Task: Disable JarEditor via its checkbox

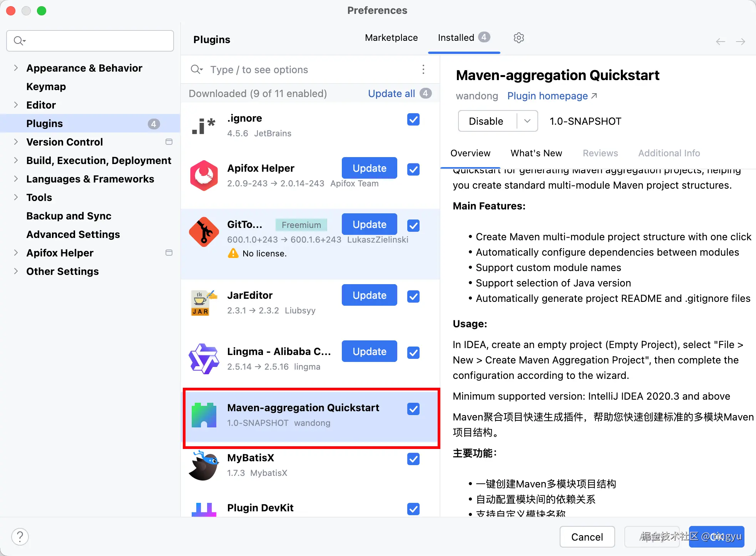Action: 413,296
